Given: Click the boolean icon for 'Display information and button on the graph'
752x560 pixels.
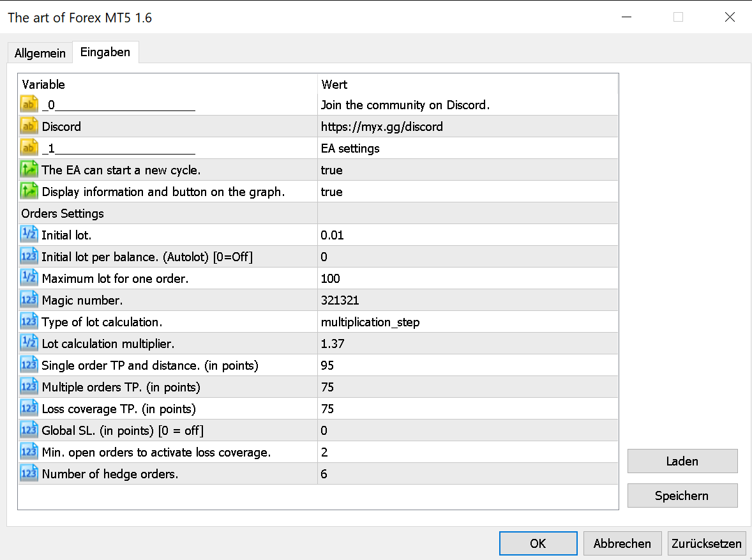Looking at the screenshot, I should click(29, 192).
